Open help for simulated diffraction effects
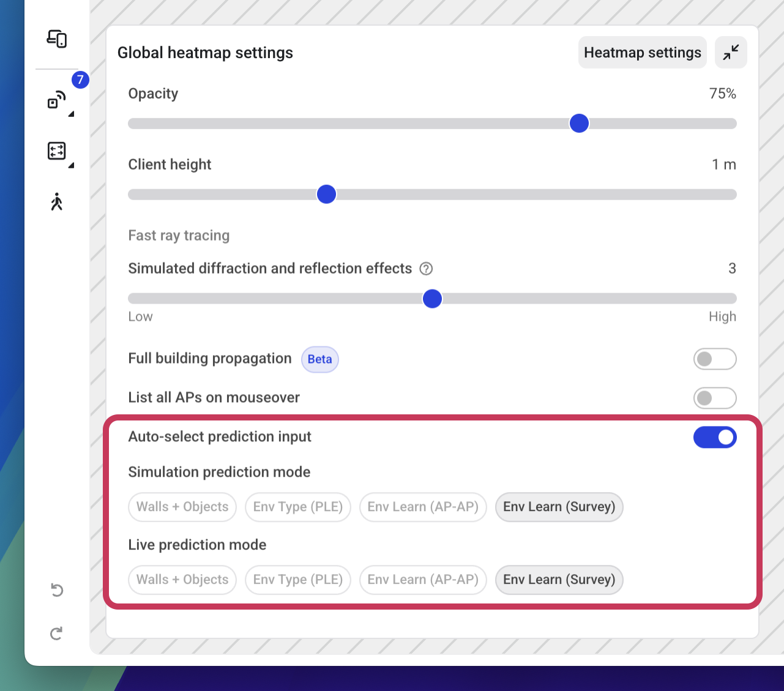The width and height of the screenshot is (784, 691). click(x=426, y=269)
